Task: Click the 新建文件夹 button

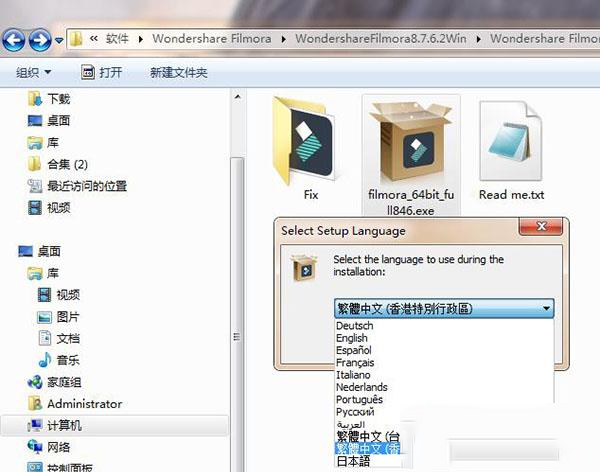Action: [x=178, y=72]
